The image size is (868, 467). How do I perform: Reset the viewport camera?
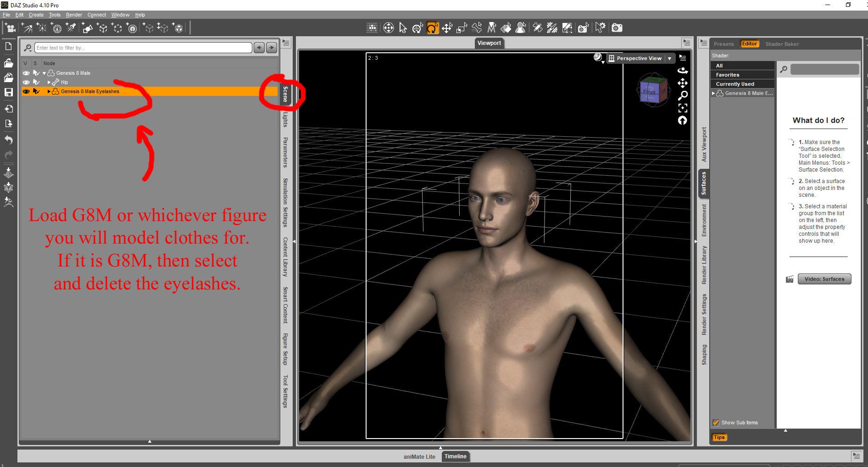683,120
